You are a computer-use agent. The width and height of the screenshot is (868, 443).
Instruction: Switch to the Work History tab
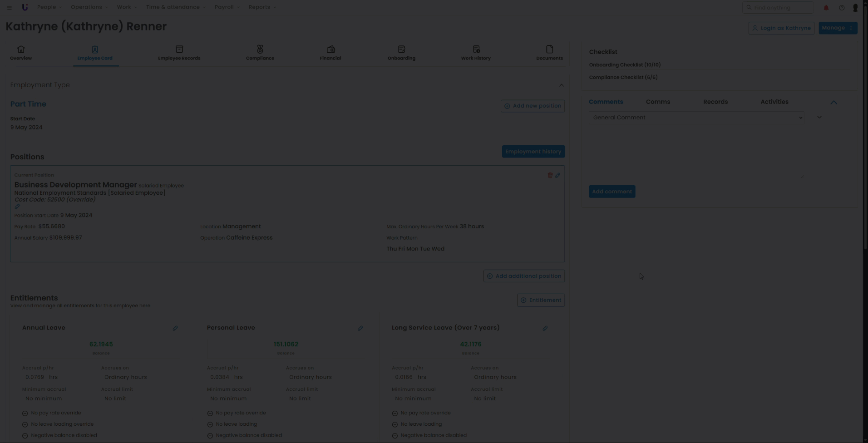476,53
